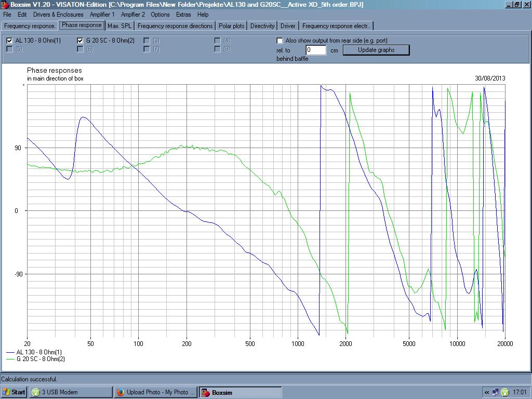532x399 pixels.
Task: Click the Boxsim taskbar button
Action: point(240,392)
